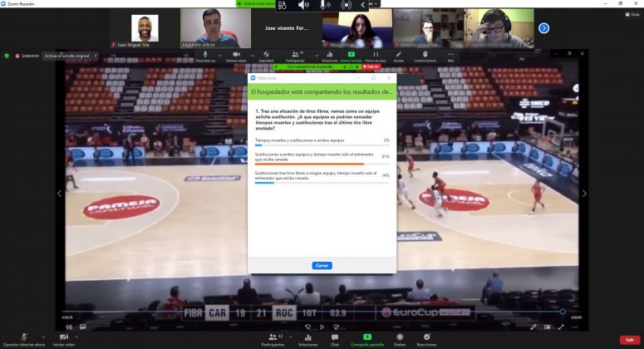Show next participants with the blue arrow
Viewport: 644px width, 349px height.
(x=543, y=28)
